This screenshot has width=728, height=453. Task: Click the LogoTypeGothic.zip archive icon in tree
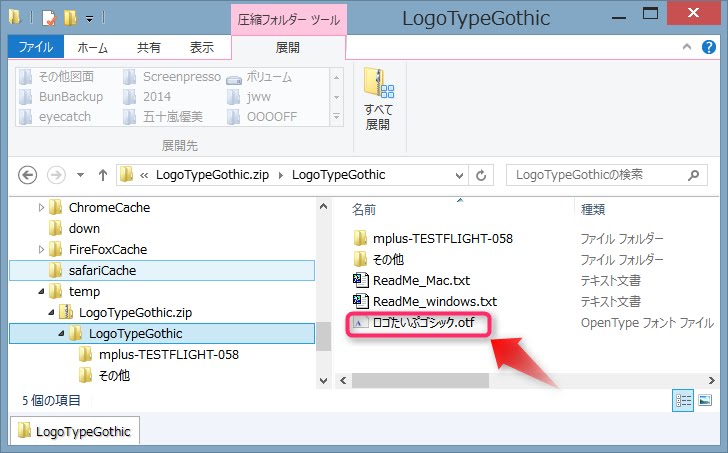pos(66,312)
